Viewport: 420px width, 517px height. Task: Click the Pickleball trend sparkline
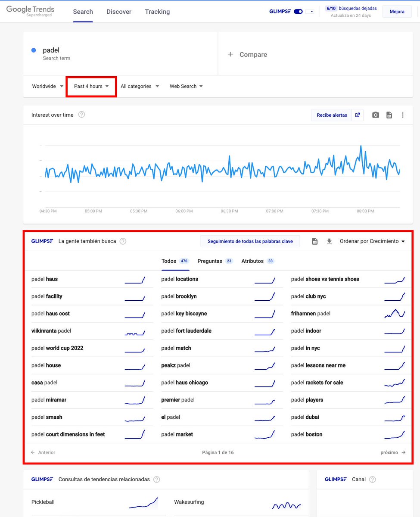143,503
